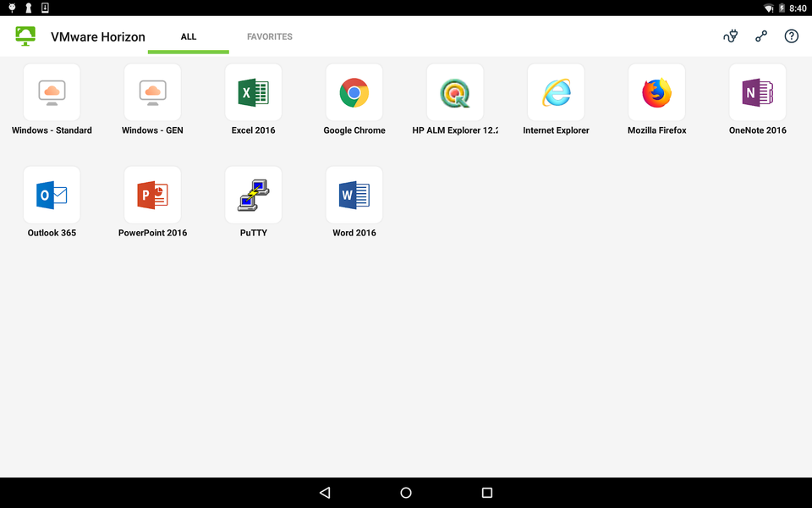Launch OneNote 2016
The width and height of the screenshot is (812, 508).
757,92
